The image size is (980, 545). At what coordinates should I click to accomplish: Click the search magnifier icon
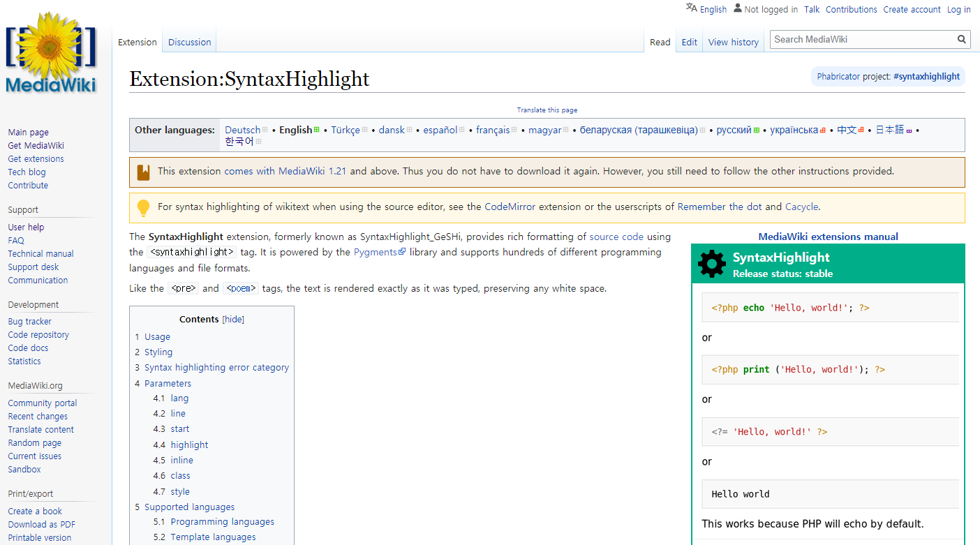(961, 39)
